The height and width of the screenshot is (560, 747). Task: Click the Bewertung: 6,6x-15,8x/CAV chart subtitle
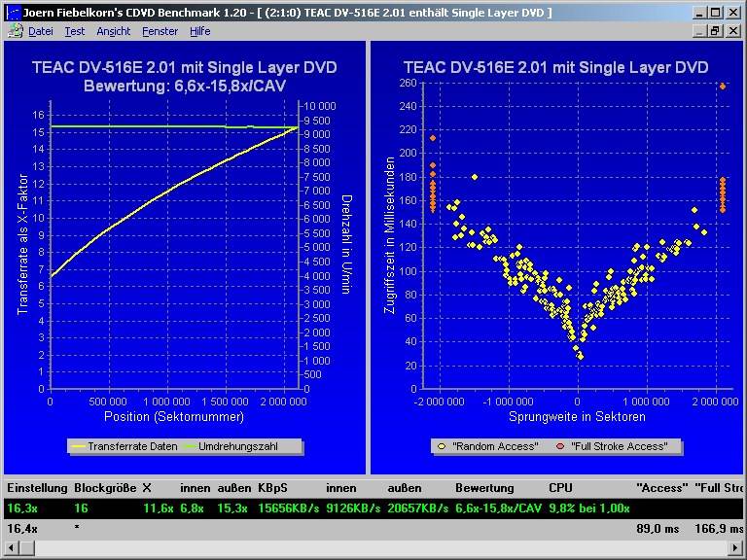185,87
